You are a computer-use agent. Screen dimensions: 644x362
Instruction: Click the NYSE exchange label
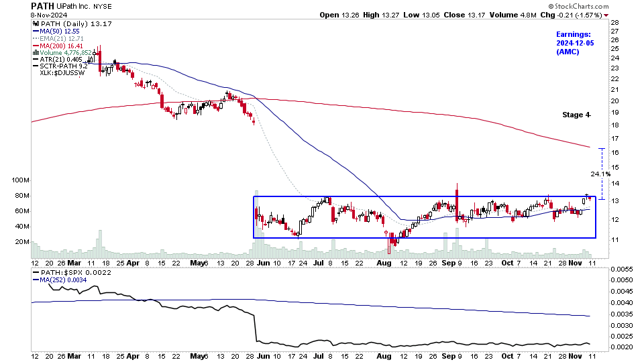point(103,7)
